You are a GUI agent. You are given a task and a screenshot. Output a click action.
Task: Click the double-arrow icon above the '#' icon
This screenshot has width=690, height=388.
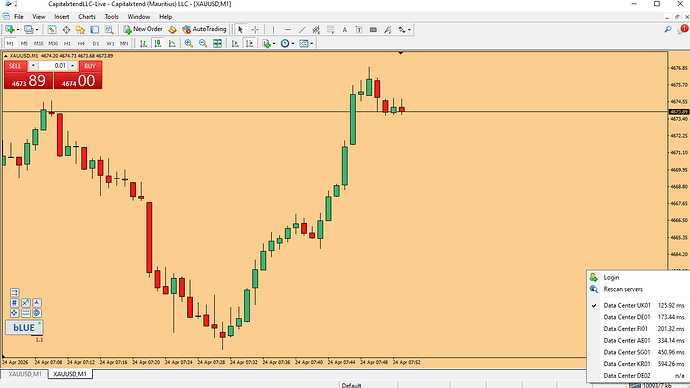(15, 293)
